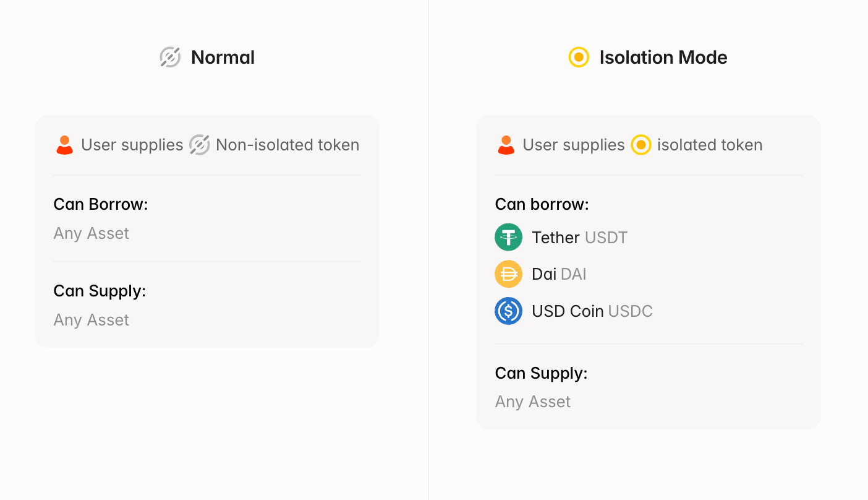Click yellow radio icon before 'isolated token'

pos(641,145)
